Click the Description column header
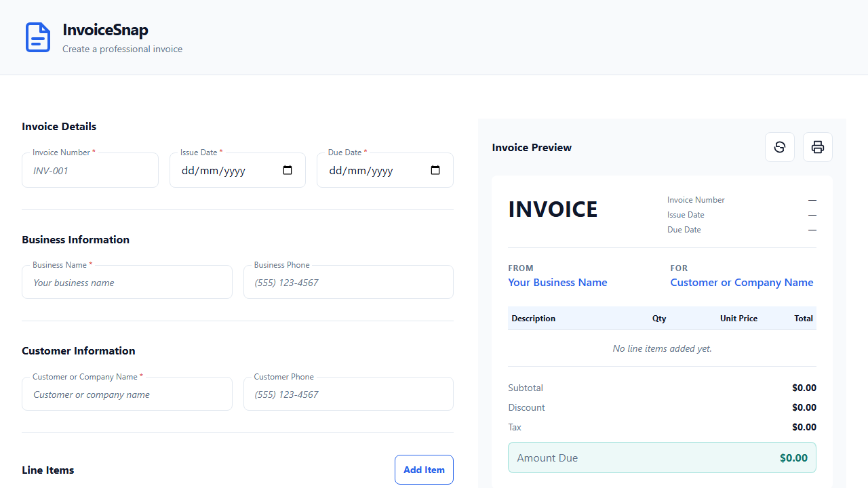The width and height of the screenshot is (868, 488). (534, 319)
